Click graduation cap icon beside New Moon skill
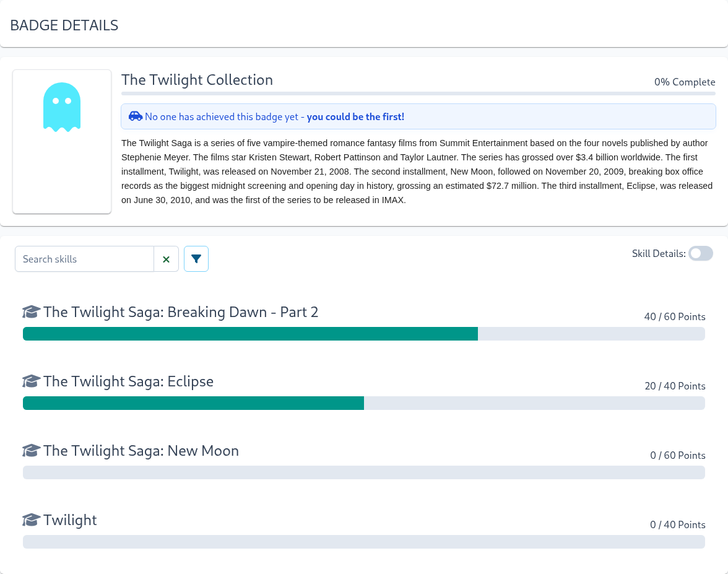Image resolution: width=728 pixels, height=574 pixels. pos(31,451)
